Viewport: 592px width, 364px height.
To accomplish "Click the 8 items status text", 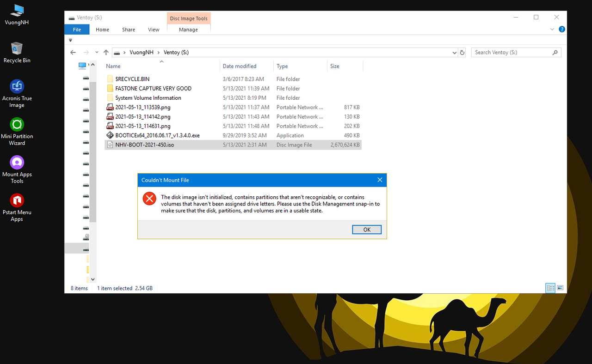I will (x=79, y=288).
